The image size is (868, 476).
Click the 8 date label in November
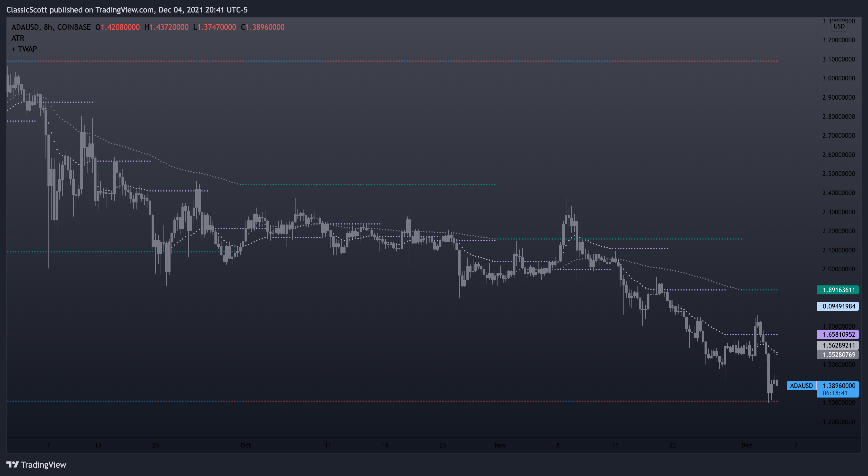(558, 445)
